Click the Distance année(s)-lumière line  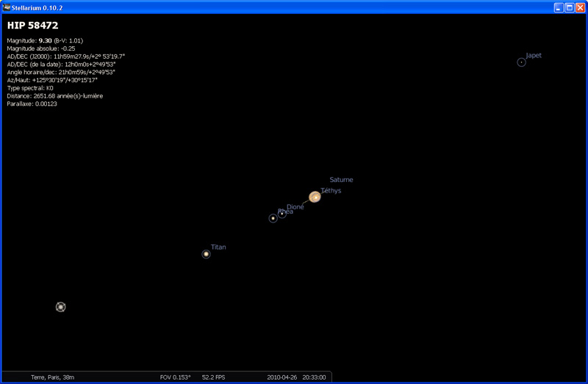54,96
